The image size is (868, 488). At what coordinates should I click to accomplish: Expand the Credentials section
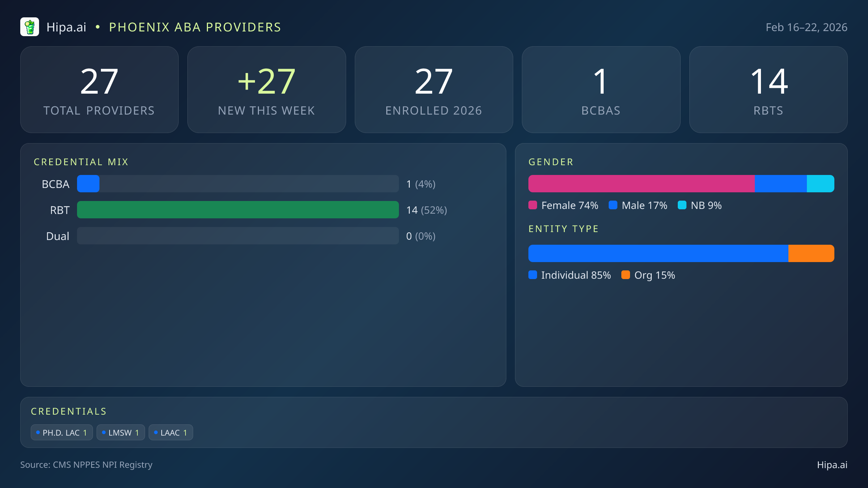pos(69,411)
